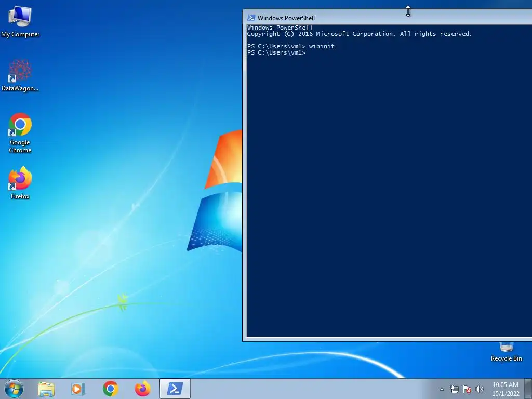Click the Windows PowerShell title bar text
The height and width of the screenshot is (399, 532).
tap(286, 18)
